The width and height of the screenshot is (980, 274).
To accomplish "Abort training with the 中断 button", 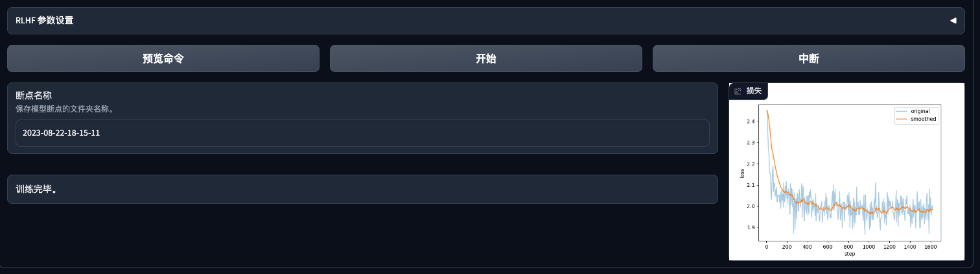I will (x=808, y=58).
